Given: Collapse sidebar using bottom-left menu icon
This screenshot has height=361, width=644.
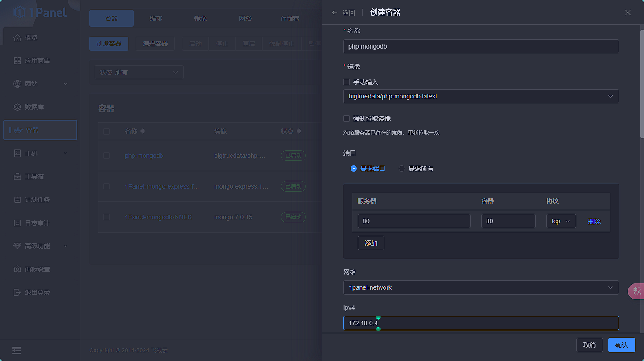Looking at the screenshot, I should coord(17,350).
